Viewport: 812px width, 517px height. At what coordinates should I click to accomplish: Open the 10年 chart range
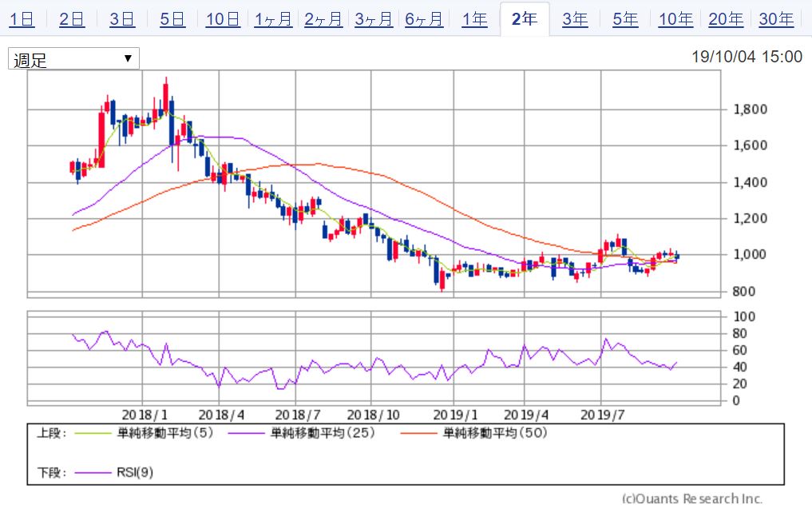click(675, 19)
